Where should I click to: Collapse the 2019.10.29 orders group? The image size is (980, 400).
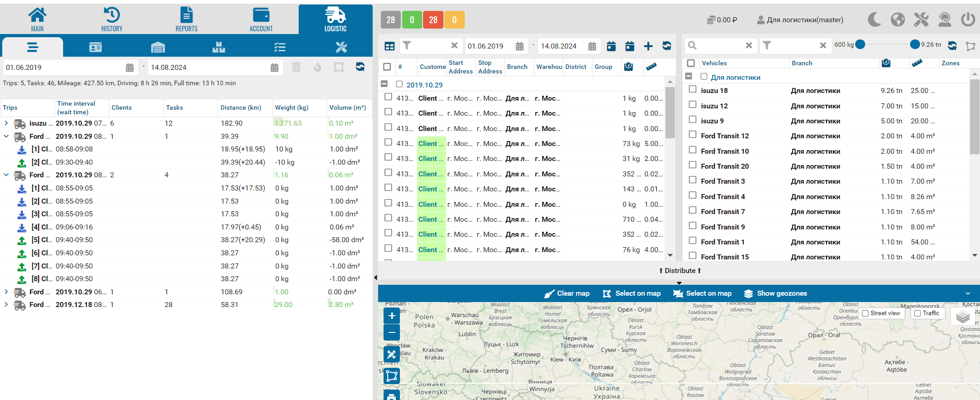[x=384, y=84]
